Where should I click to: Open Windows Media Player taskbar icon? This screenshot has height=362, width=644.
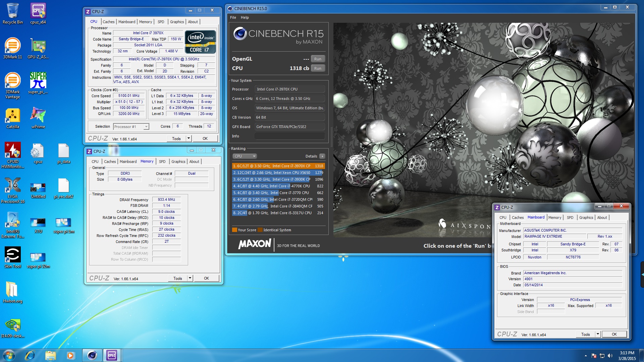(70, 355)
